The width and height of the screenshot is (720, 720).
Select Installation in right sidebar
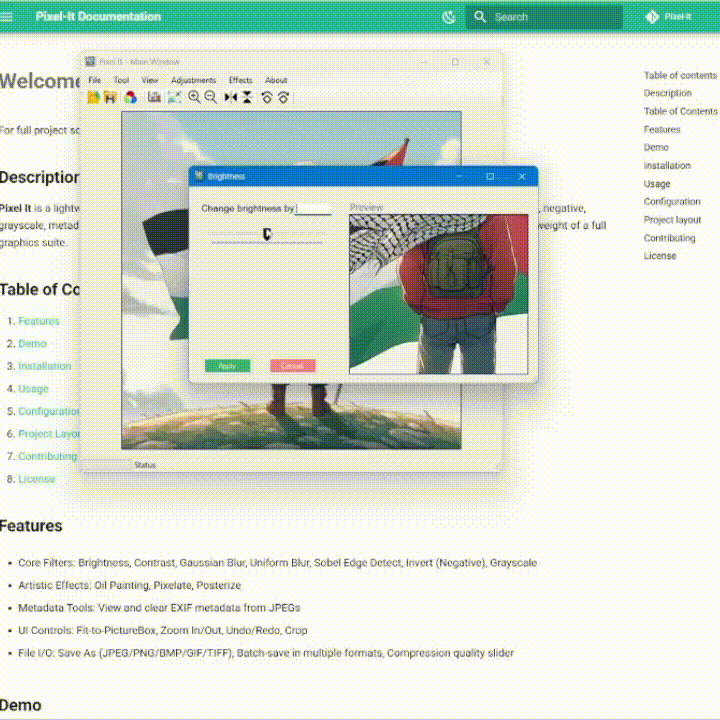(667, 165)
